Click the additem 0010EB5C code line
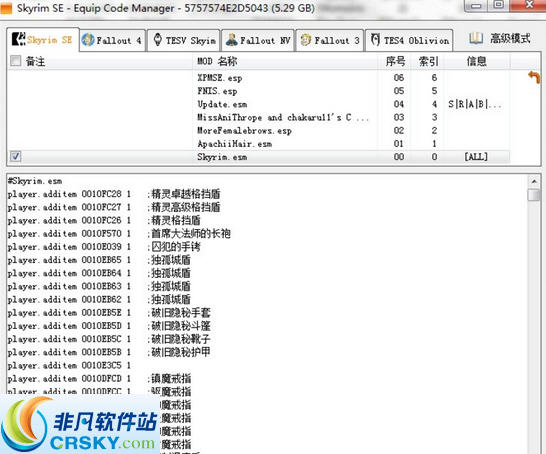Image resolution: width=546 pixels, height=454 pixels. (x=109, y=339)
